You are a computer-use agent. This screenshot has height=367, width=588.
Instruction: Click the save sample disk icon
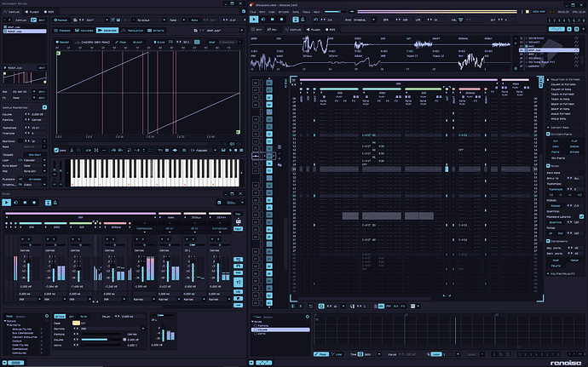(x=223, y=150)
